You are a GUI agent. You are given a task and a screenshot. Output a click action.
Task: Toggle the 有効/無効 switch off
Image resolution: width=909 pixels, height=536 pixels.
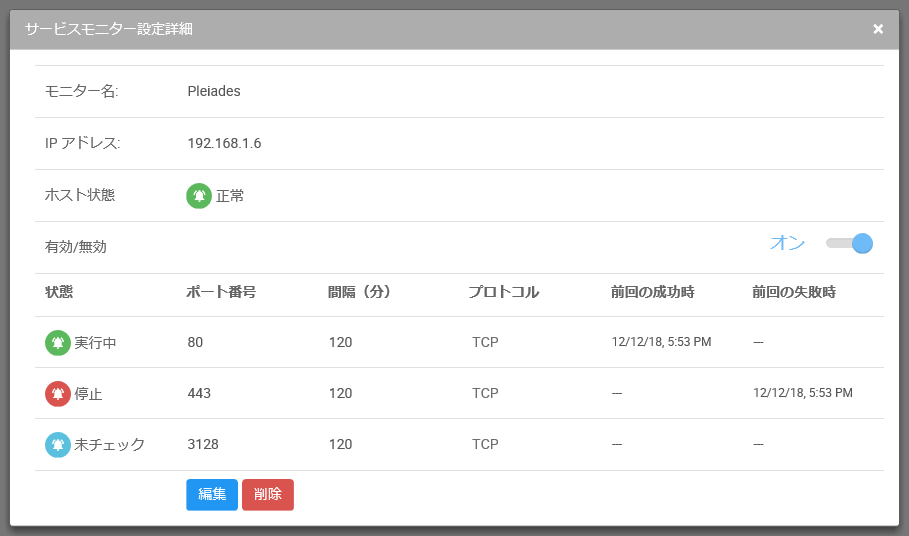click(x=849, y=243)
